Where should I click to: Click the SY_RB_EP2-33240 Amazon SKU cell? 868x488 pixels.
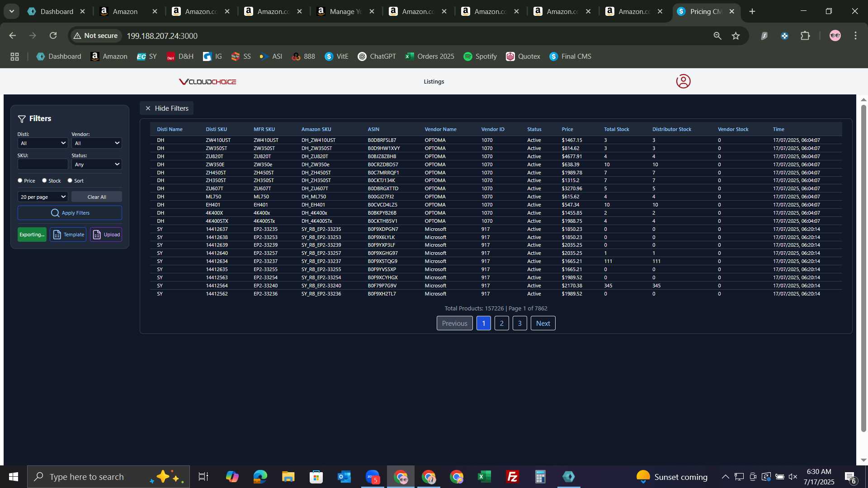(x=321, y=286)
